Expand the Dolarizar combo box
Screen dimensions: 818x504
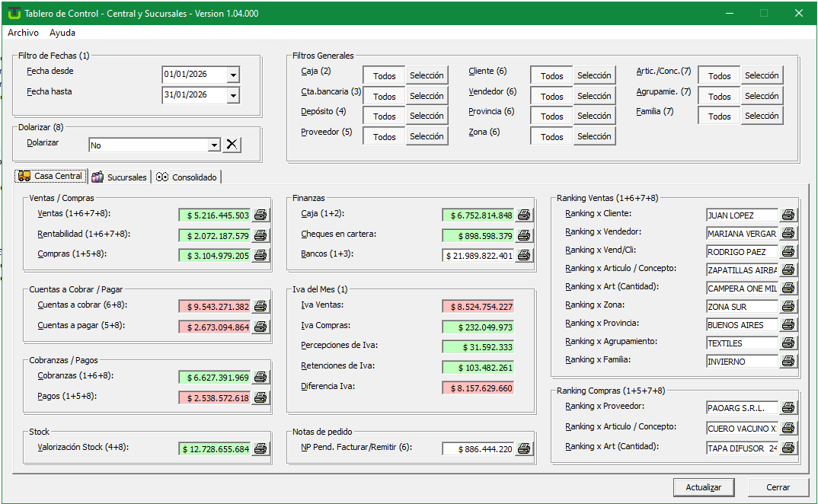tap(214, 145)
